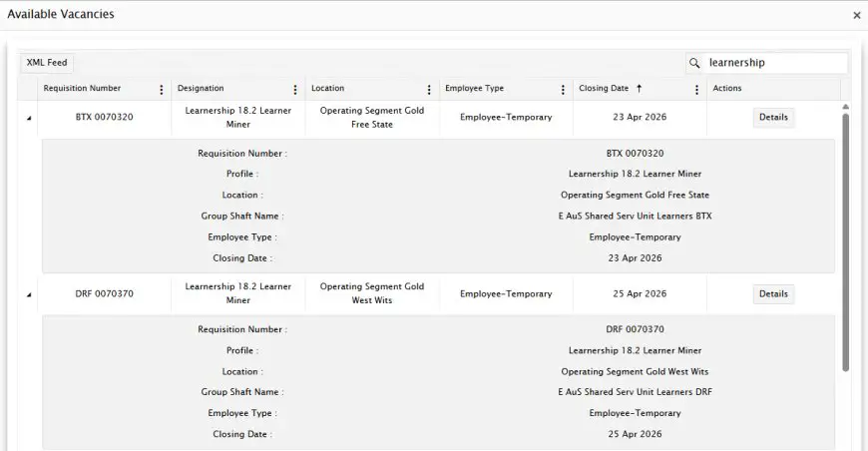868x451 pixels.
Task: Select the BTX 0070320 requisition number cell
Action: click(x=104, y=118)
